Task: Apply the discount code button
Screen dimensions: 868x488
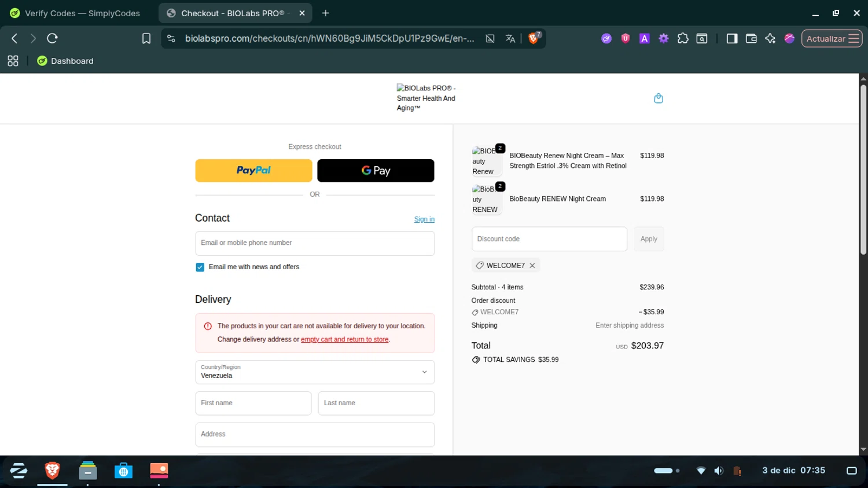Action: tap(649, 239)
